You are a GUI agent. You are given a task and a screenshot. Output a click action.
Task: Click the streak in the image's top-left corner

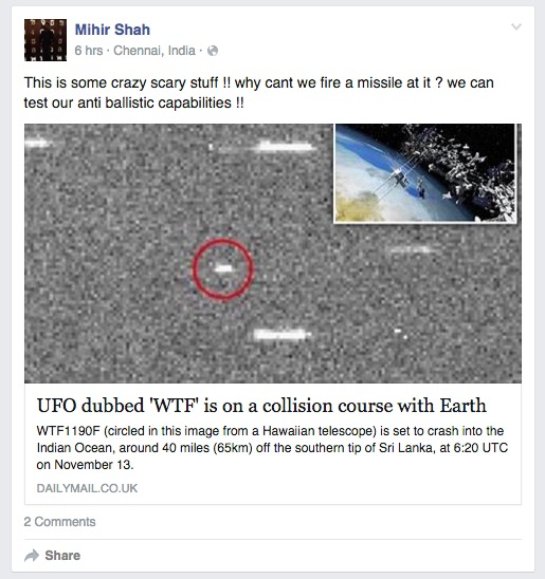37,143
